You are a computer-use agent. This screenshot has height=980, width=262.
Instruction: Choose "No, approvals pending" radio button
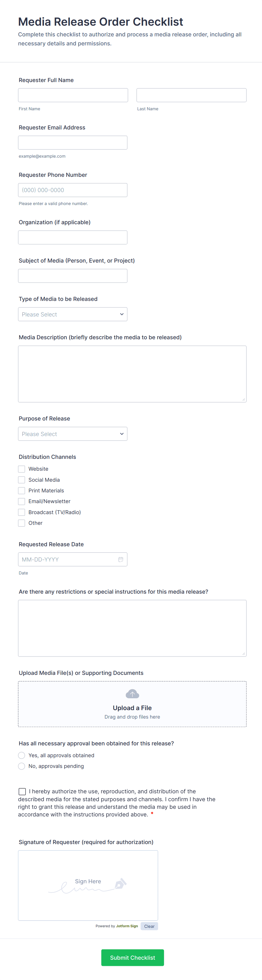point(22,766)
